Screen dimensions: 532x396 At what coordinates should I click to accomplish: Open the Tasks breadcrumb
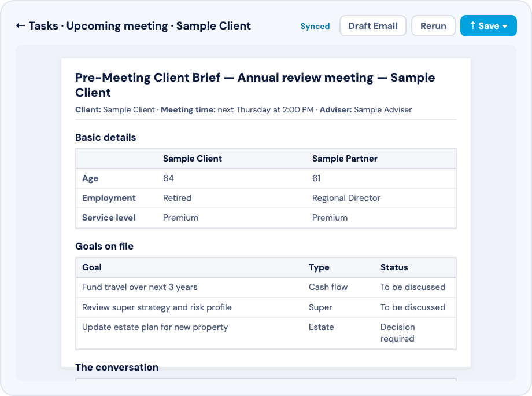tap(43, 26)
